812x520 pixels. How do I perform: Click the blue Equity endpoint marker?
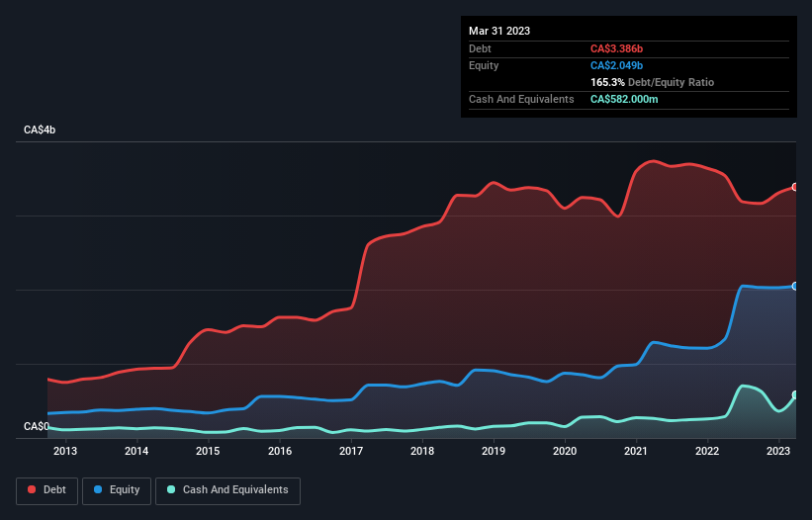795,286
